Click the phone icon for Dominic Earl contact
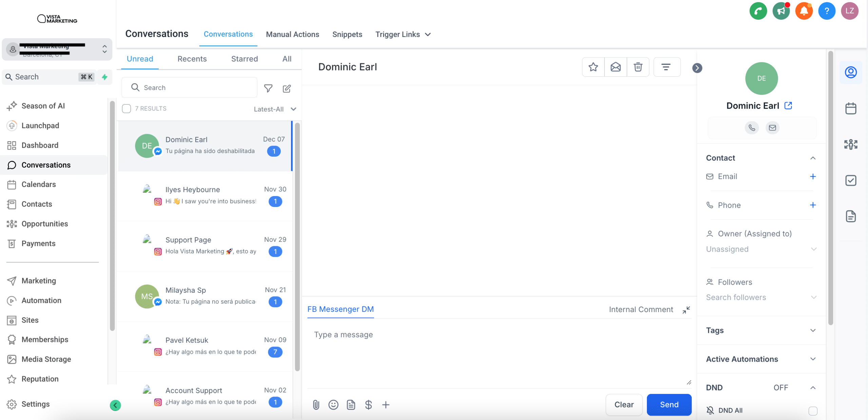The image size is (868, 420). [752, 127]
